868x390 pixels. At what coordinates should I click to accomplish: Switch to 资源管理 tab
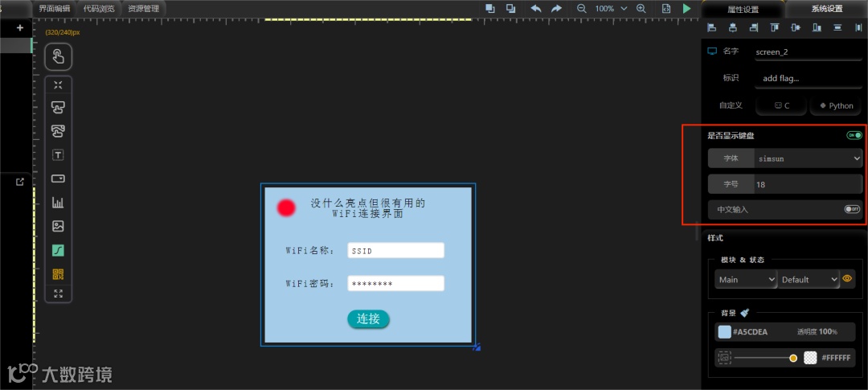click(143, 8)
